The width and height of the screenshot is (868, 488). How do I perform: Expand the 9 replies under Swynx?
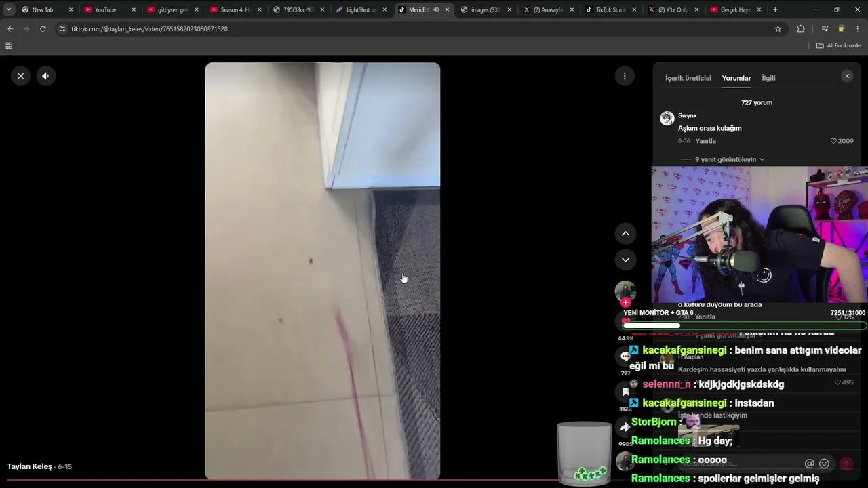(x=729, y=159)
